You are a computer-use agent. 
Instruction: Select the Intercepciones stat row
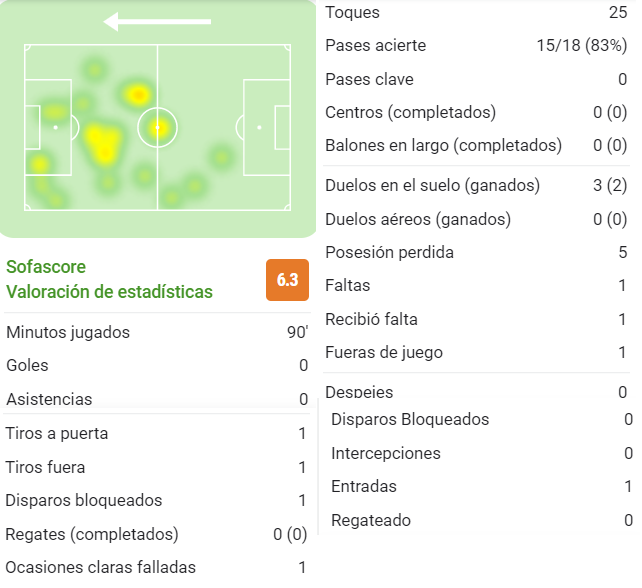click(x=482, y=453)
